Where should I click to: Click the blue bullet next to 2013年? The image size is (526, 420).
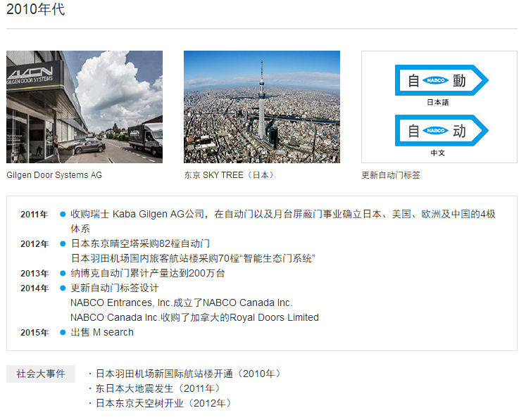tap(63, 273)
